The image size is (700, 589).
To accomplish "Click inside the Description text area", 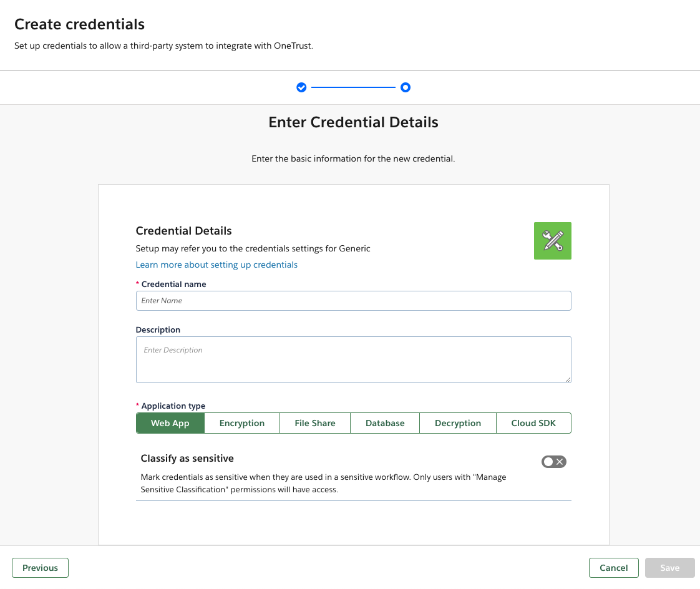I will tap(353, 359).
